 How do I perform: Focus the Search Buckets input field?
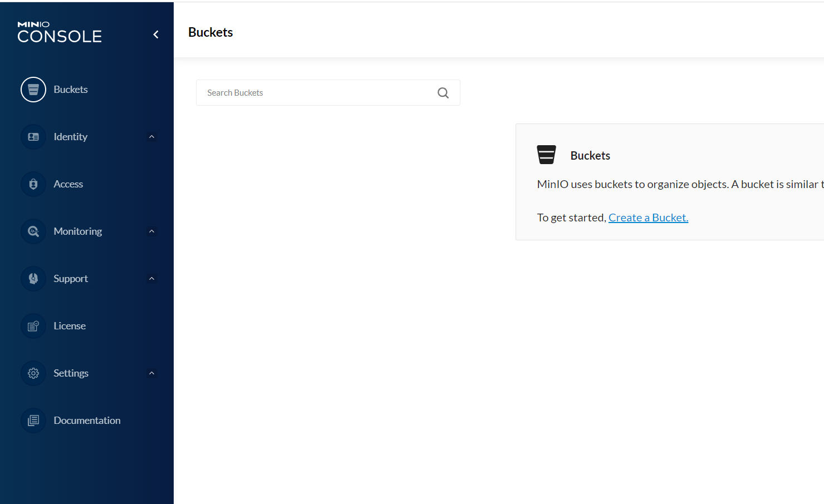click(x=328, y=93)
